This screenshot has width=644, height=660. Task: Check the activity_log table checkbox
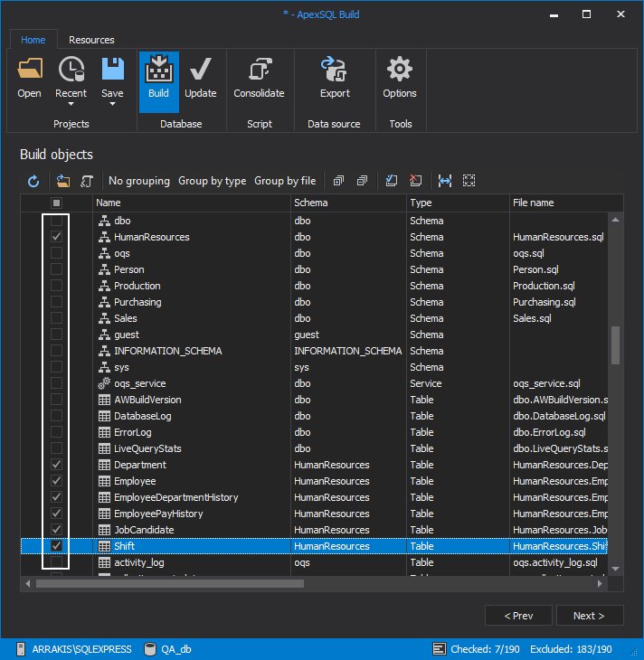(x=56, y=562)
